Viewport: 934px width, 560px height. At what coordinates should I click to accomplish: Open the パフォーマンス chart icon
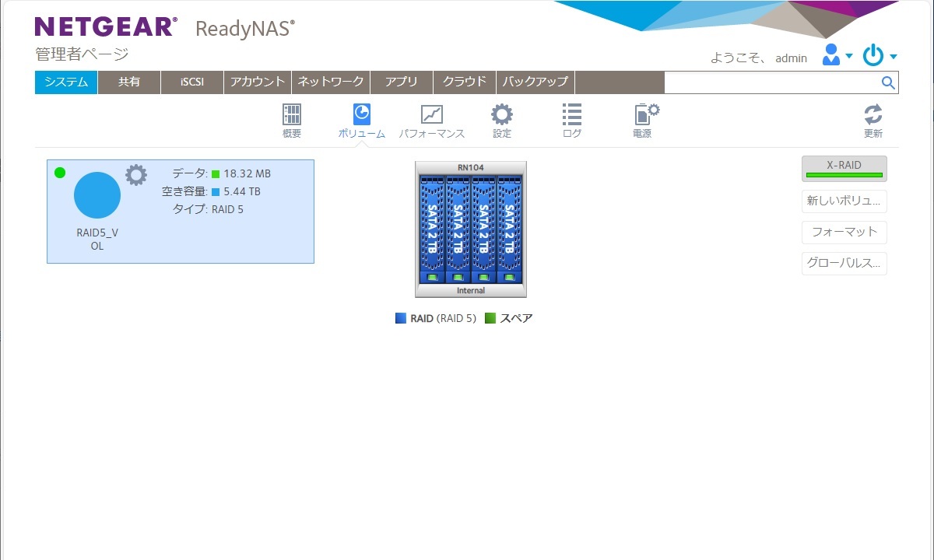(432, 115)
